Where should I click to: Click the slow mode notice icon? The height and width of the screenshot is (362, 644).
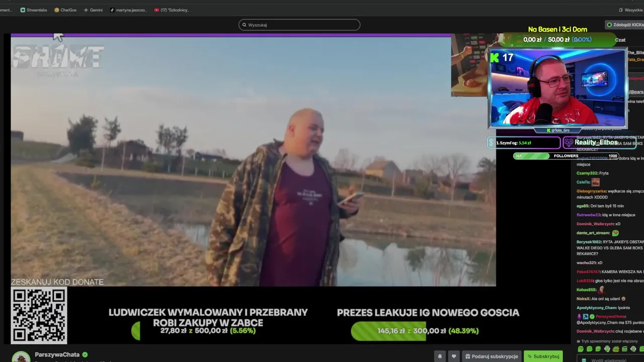pos(579,341)
